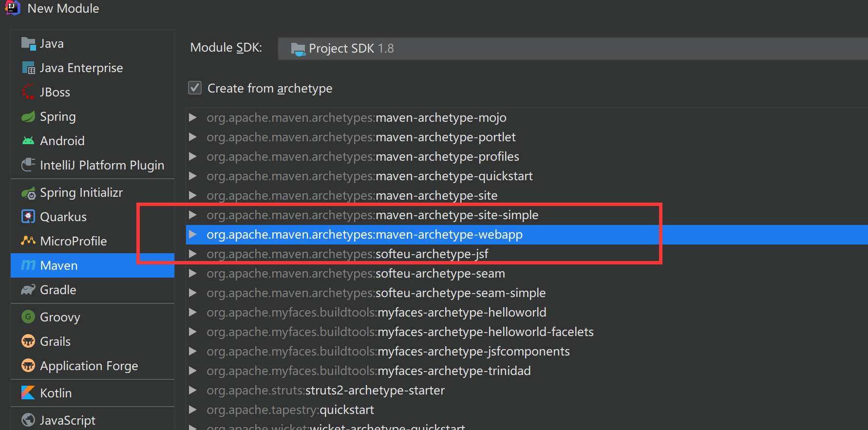
Task: Click the Quarkus icon
Action: 28,217
